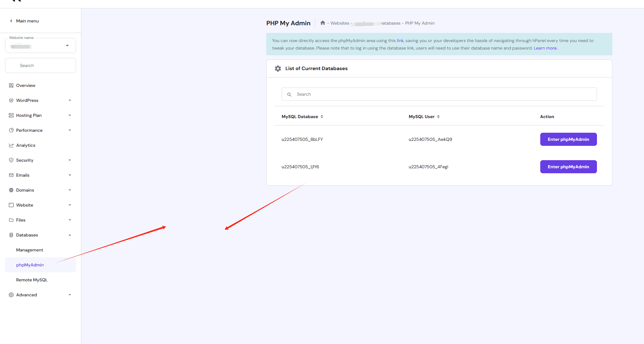Image resolution: width=644 pixels, height=344 pixels.
Task: Open the Website name dropdown
Action: (41, 45)
